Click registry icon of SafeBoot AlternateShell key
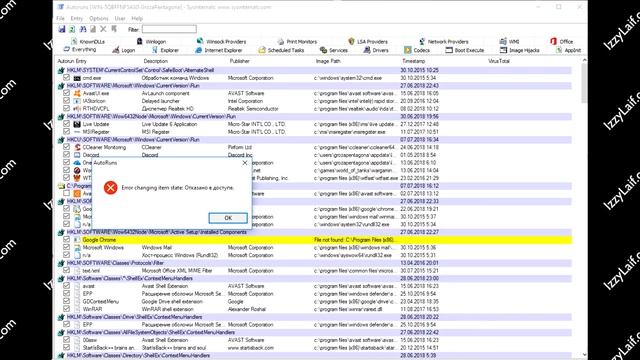This screenshot has width=640, height=360. 61,70
